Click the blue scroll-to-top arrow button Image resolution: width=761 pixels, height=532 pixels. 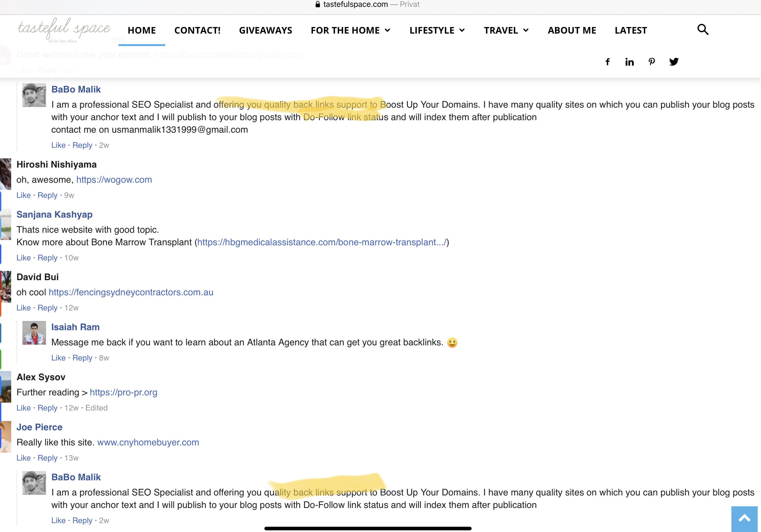click(x=745, y=519)
